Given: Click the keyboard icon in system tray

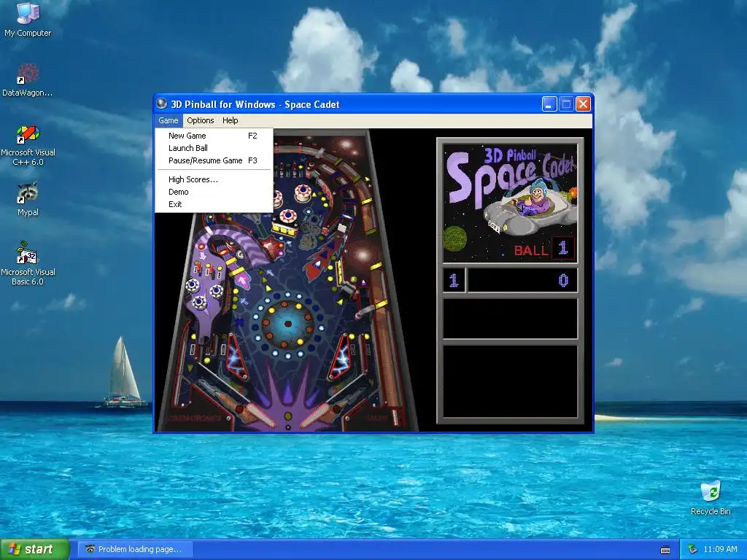Looking at the screenshot, I should click(665, 550).
